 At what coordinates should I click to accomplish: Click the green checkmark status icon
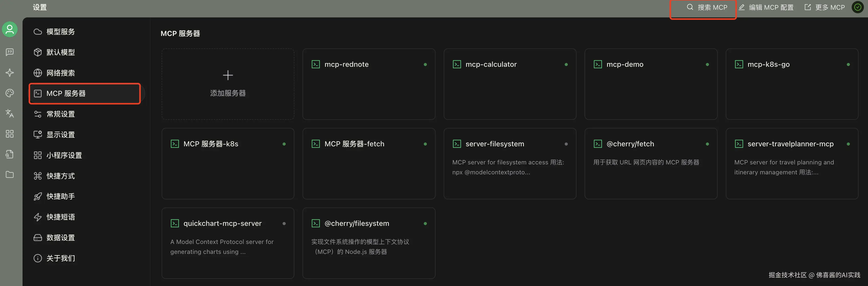858,7
